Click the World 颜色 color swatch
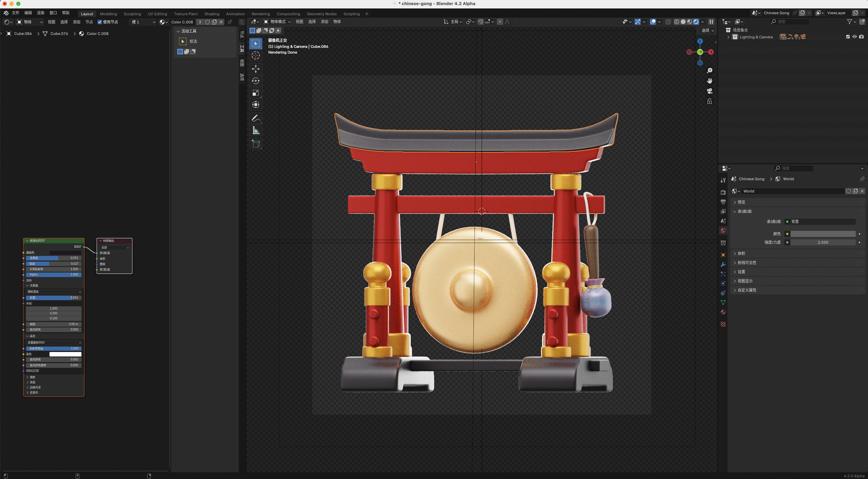 coord(823,234)
